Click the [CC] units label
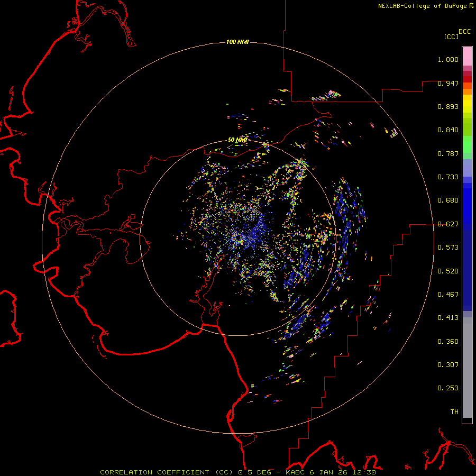Image resolution: width=476 pixels, height=476 pixels. click(x=451, y=36)
